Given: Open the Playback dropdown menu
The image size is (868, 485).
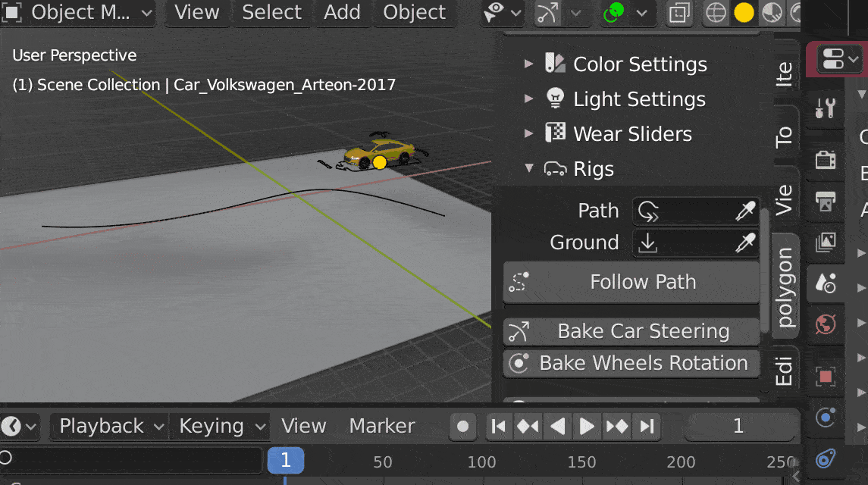Looking at the screenshot, I should pyautogui.click(x=111, y=427).
